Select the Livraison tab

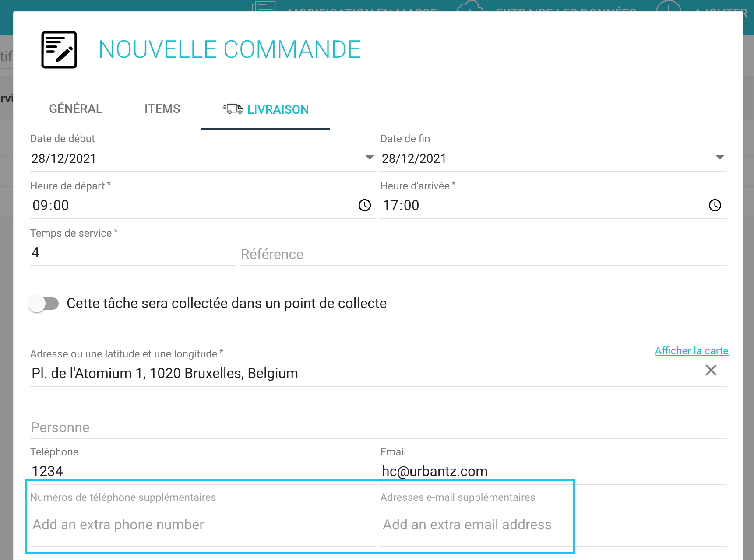click(266, 109)
